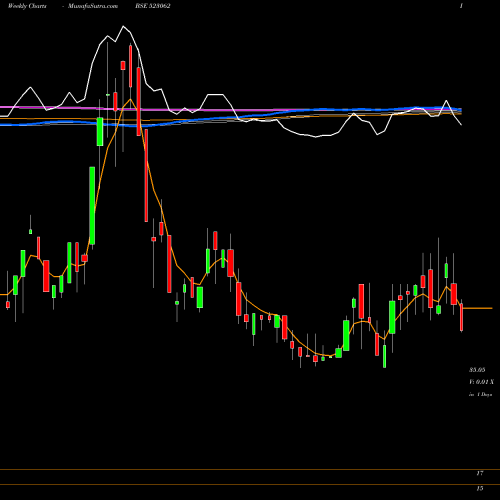Viewport: 500px width, 500px height.
Task: Click the 'V: 0.01 X' volume text
Action: click(482, 382)
